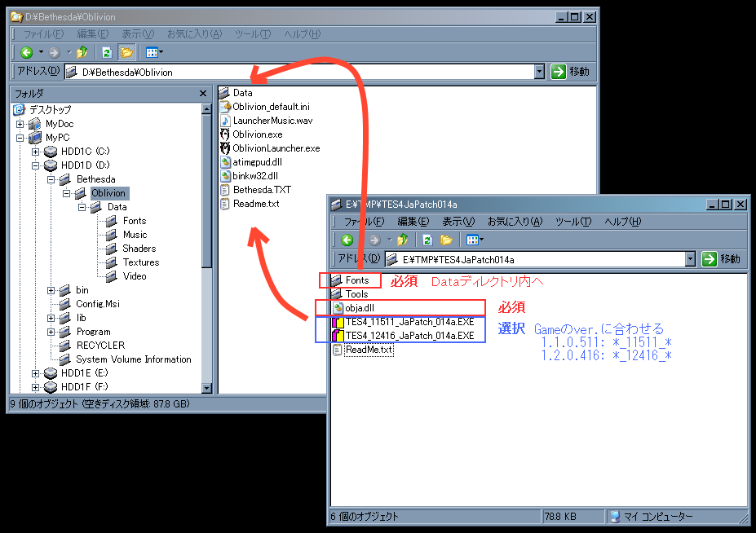Click Back arrow in Oblivion window toolbar
The image size is (756, 533).
point(27,52)
